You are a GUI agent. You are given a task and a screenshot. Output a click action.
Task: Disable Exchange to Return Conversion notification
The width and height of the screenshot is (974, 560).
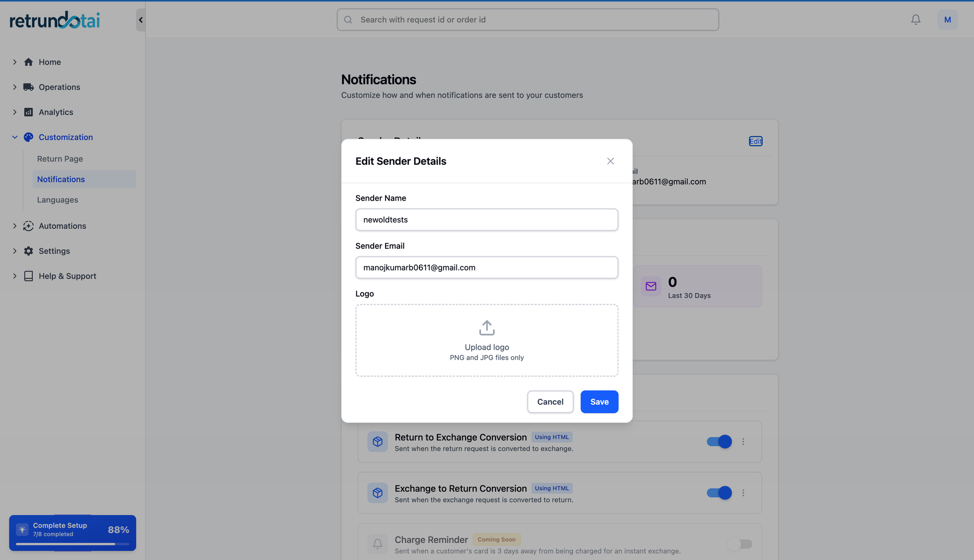pyautogui.click(x=719, y=493)
